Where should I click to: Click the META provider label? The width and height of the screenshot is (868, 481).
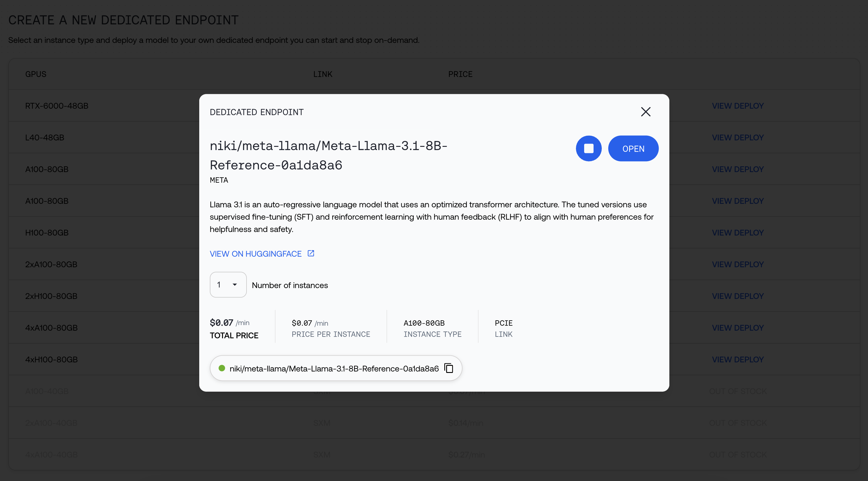click(x=219, y=180)
